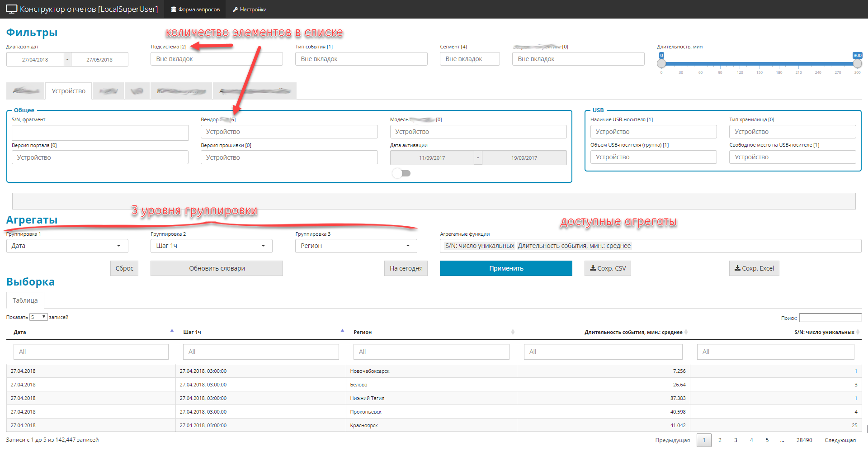This screenshot has height=457, width=868.
Task: Click the На сегодня button
Action: (406, 268)
